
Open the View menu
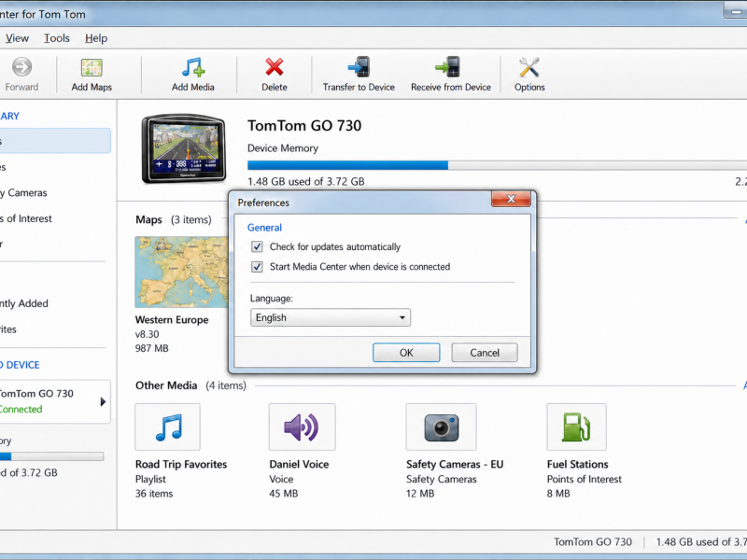[x=17, y=38]
